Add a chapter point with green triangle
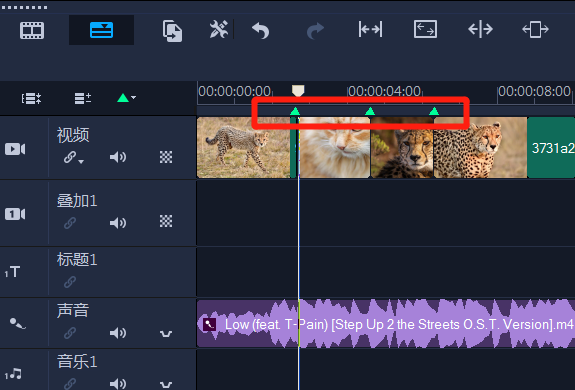The image size is (575, 390). pyautogui.click(x=123, y=98)
